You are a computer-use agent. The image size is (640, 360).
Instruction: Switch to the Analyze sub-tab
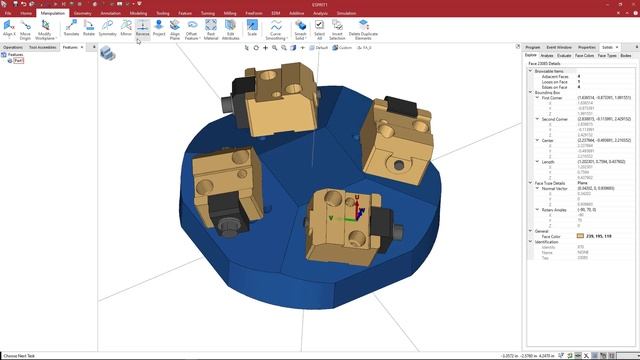[547, 56]
